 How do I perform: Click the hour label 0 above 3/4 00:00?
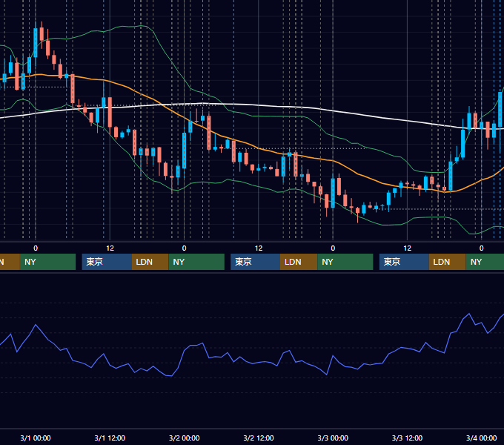[482, 248]
